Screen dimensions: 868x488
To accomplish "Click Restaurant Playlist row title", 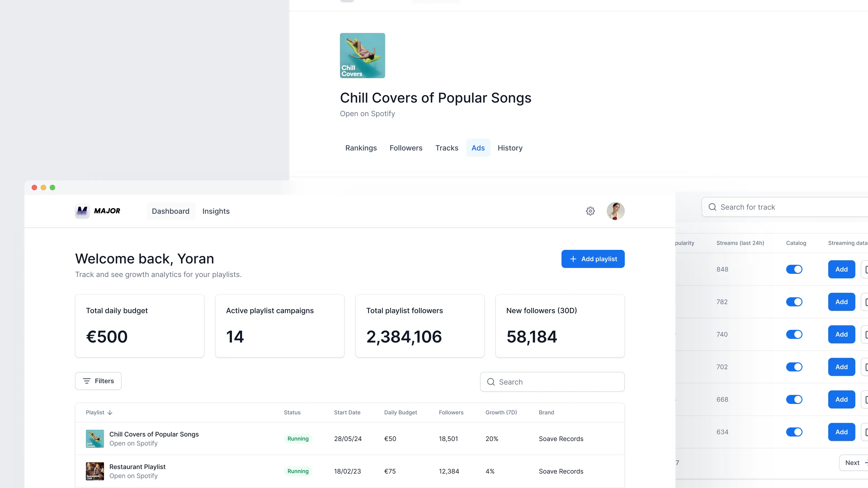I will pos(137,467).
